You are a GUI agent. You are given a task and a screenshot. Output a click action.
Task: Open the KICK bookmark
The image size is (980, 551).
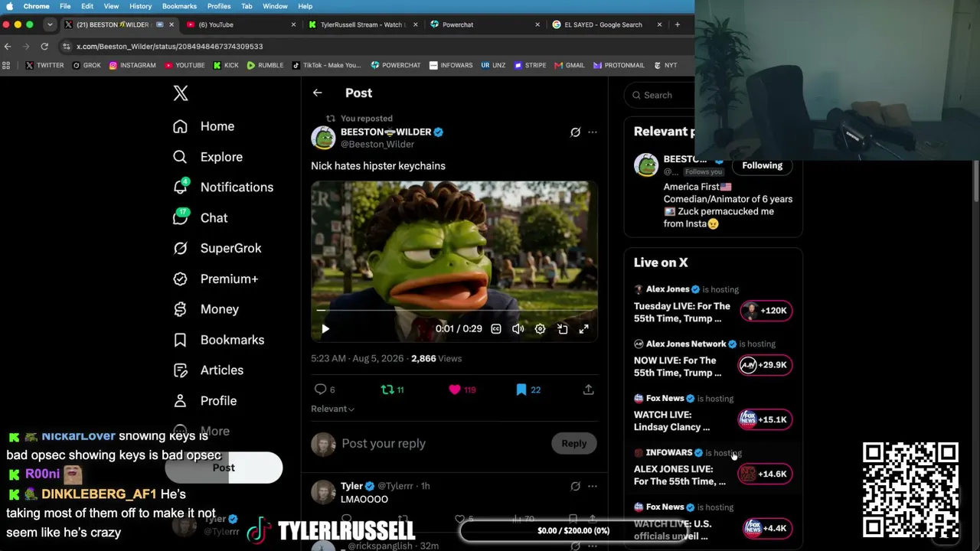click(226, 66)
